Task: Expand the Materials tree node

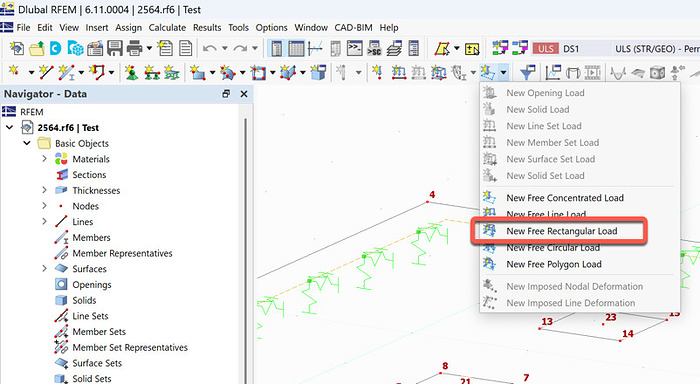Action: (x=44, y=159)
